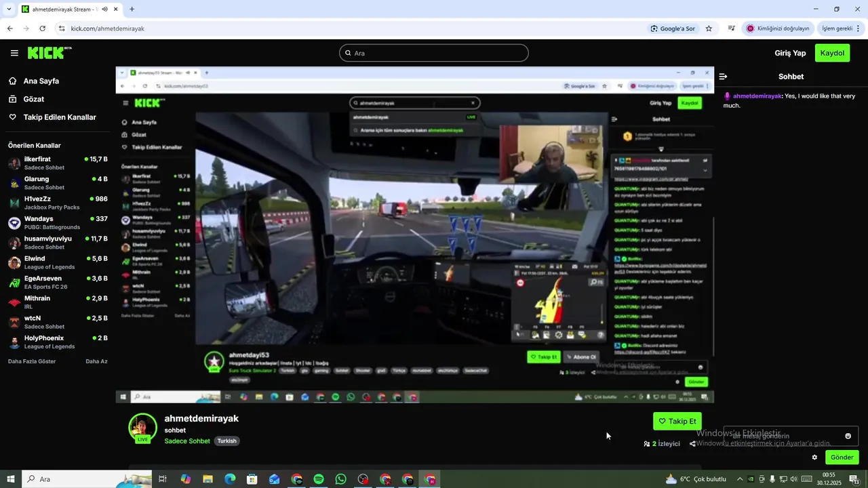This screenshot has height=488, width=868.
Task: Click the Kimliğinizi doğrulayın profile chip
Action: (x=778, y=28)
